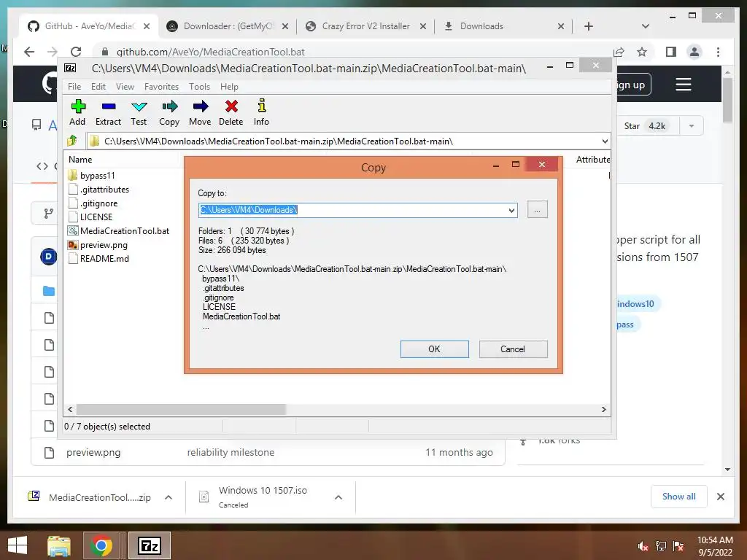Screen dimensions: 747x560
Task: Expand the Star lists dropdown arrow
Action: tap(692, 125)
